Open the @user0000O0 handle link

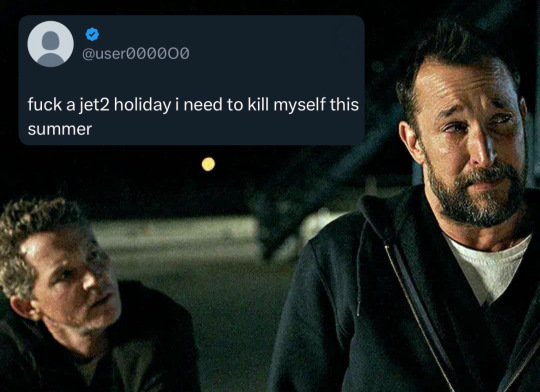[x=135, y=54]
